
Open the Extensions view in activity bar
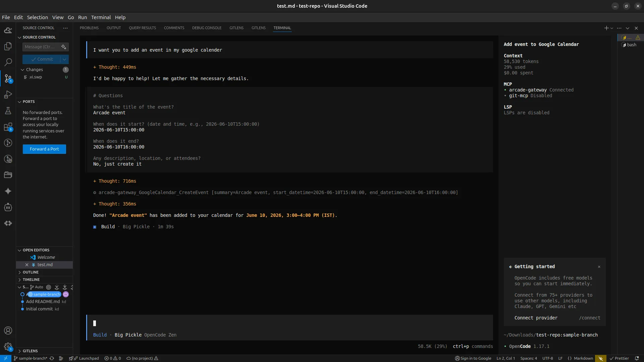tap(8, 127)
